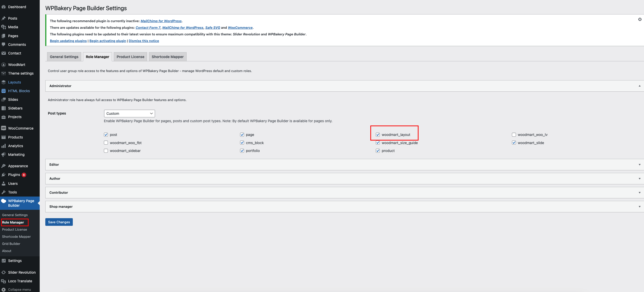The height and width of the screenshot is (292, 644).
Task: Toggle the woodmart_size_guide checkbox
Action: click(x=378, y=143)
